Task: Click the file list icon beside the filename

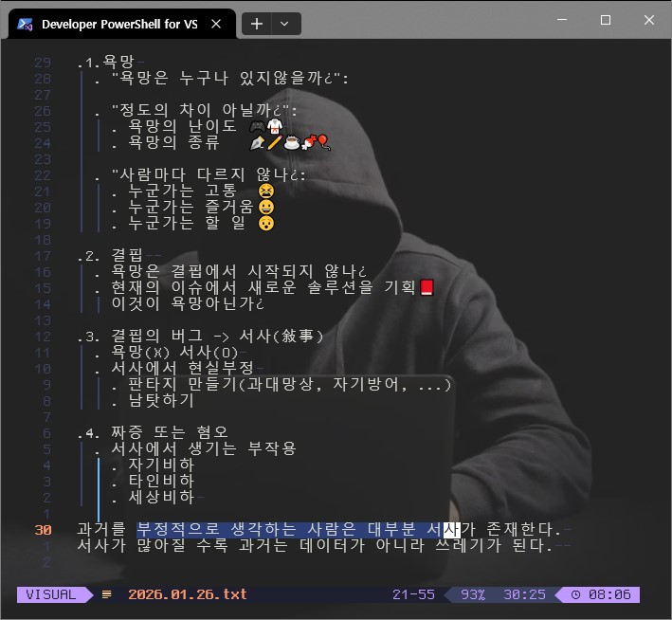Action: pyautogui.click(x=107, y=594)
